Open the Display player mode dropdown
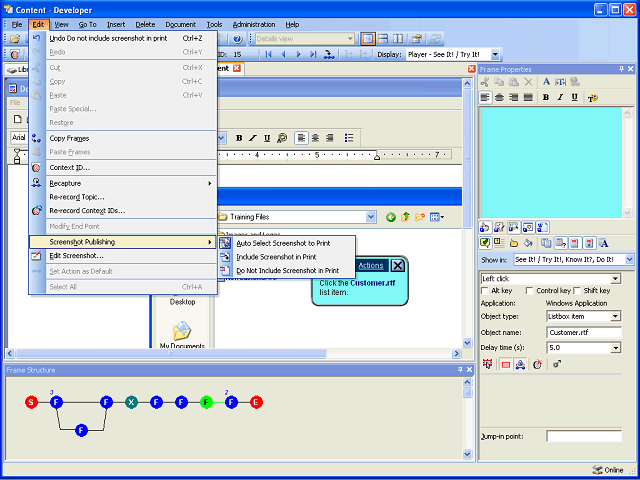Screen dimensions: 640x480 495,54
